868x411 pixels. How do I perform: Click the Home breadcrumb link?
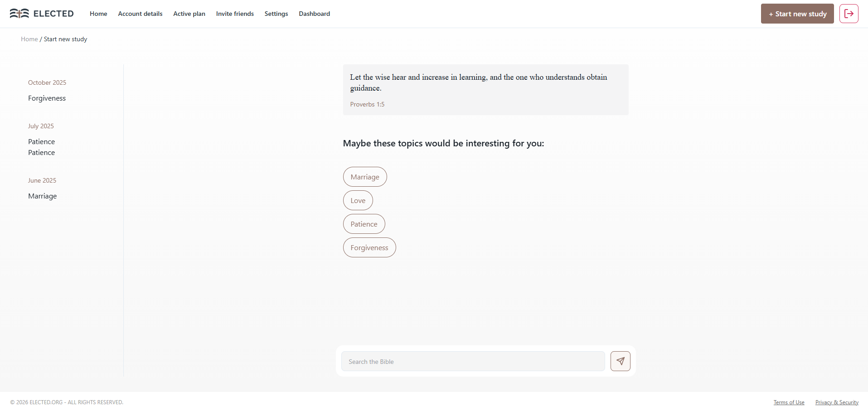click(x=29, y=39)
